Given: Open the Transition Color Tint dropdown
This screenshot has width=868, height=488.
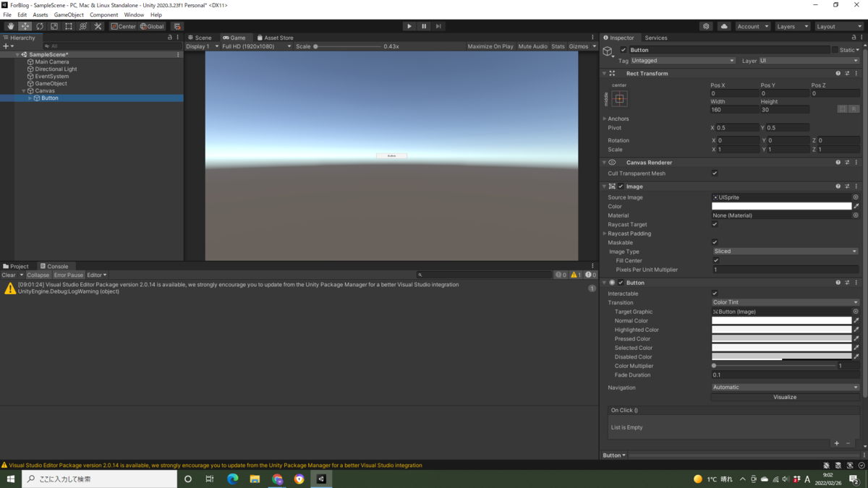Looking at the screenshot, I should (x=786, y=302).
